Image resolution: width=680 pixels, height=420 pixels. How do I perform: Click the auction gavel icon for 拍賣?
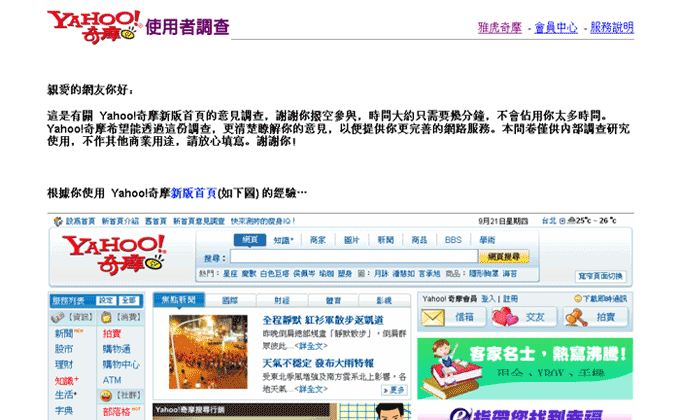[x=576, y=317]
